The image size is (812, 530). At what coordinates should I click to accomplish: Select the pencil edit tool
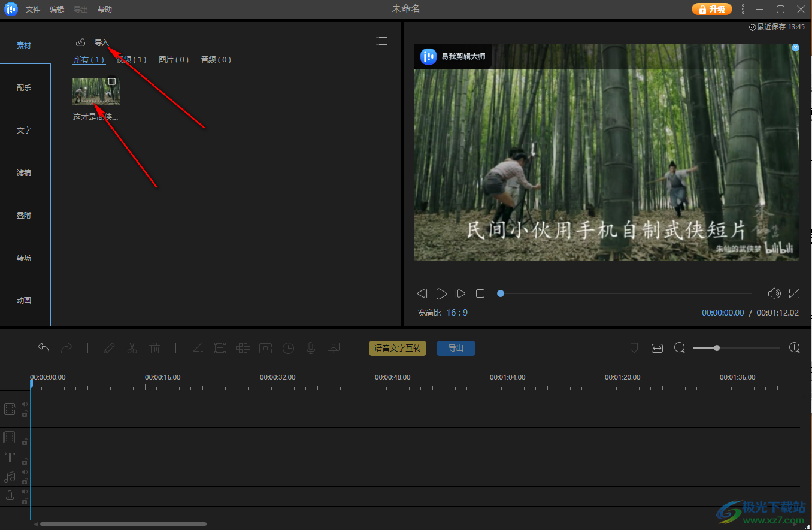[109, 348]
